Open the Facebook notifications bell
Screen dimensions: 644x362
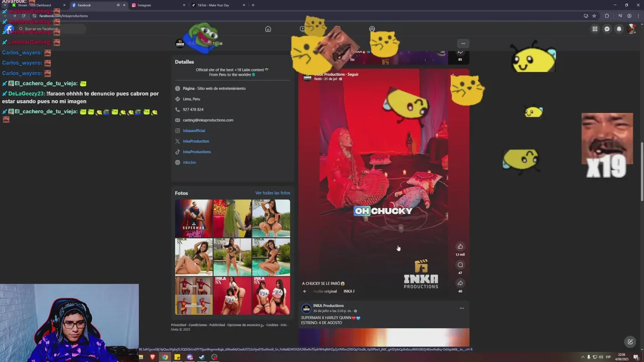point(619,29)
